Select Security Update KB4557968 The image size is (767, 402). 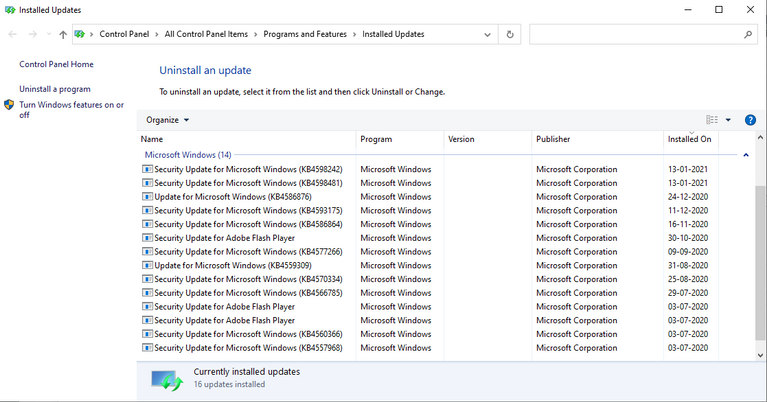pos(248,348)
